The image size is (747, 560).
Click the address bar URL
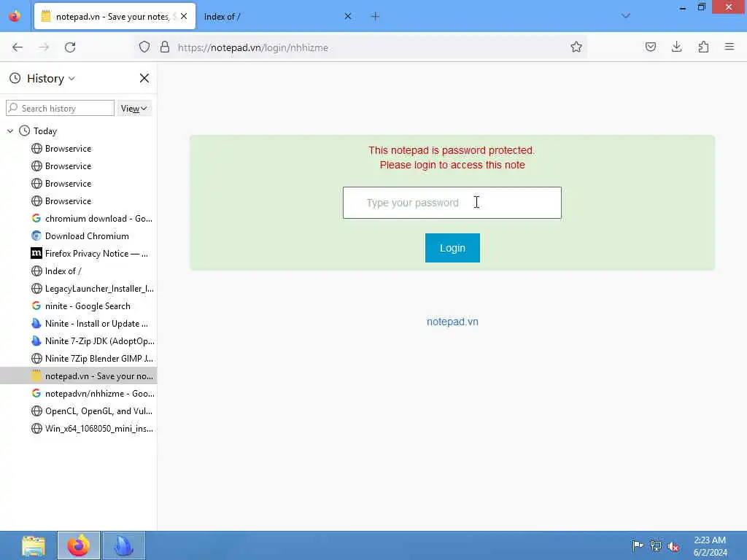point(253,47)
